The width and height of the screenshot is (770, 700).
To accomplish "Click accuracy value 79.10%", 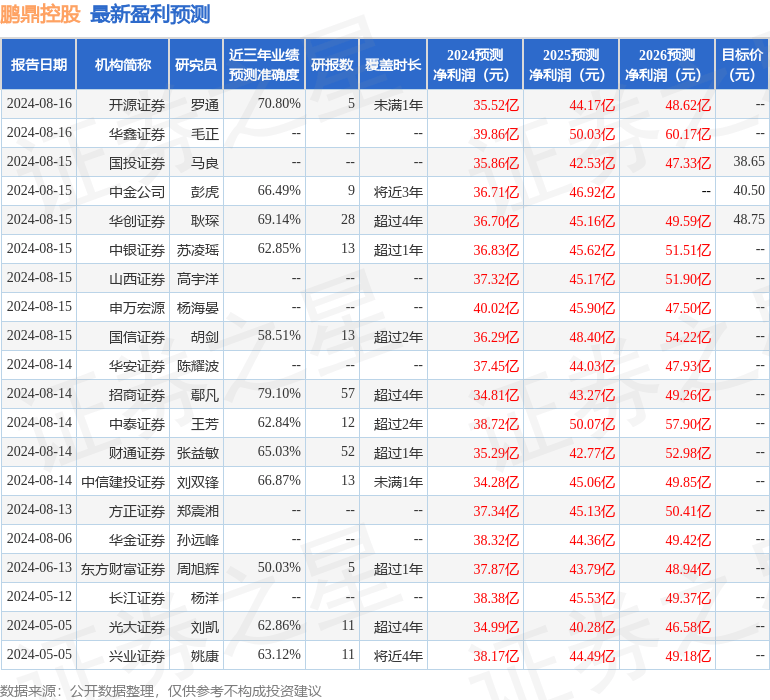I will (279, 393).
